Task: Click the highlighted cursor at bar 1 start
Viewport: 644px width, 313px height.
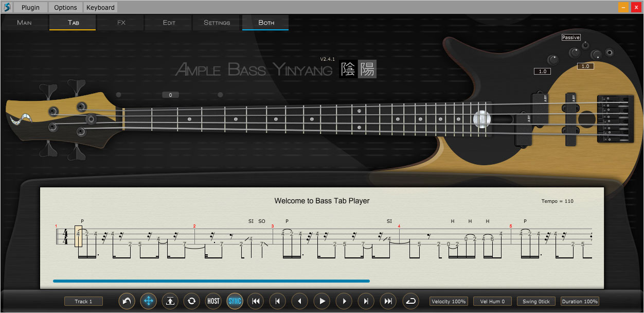Action: 79,236
